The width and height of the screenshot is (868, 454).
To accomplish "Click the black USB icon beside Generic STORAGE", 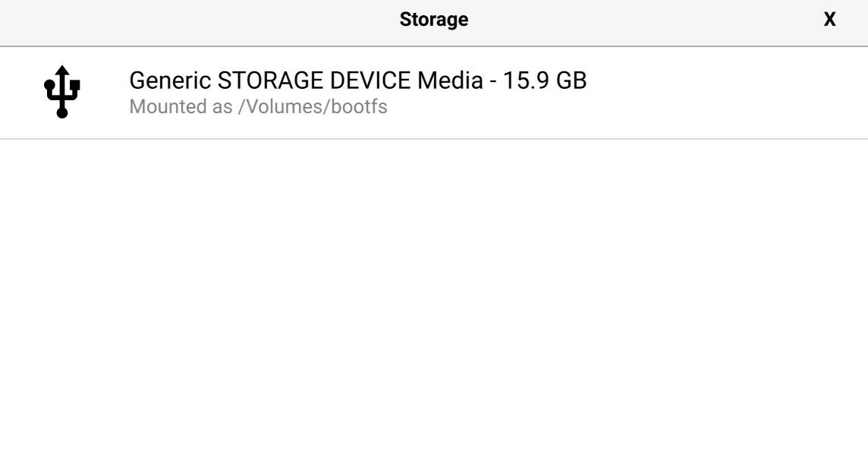I will (x=62, y=92).
